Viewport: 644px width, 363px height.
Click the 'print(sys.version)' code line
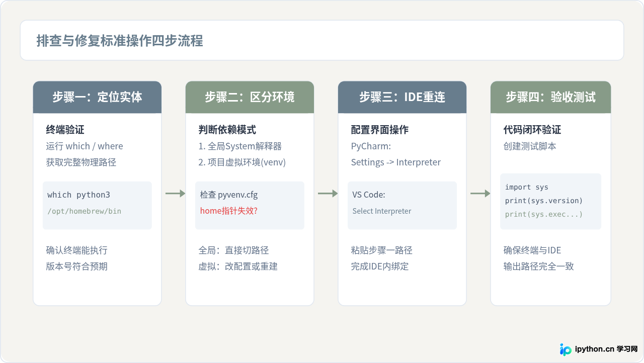tap(544, 201)
